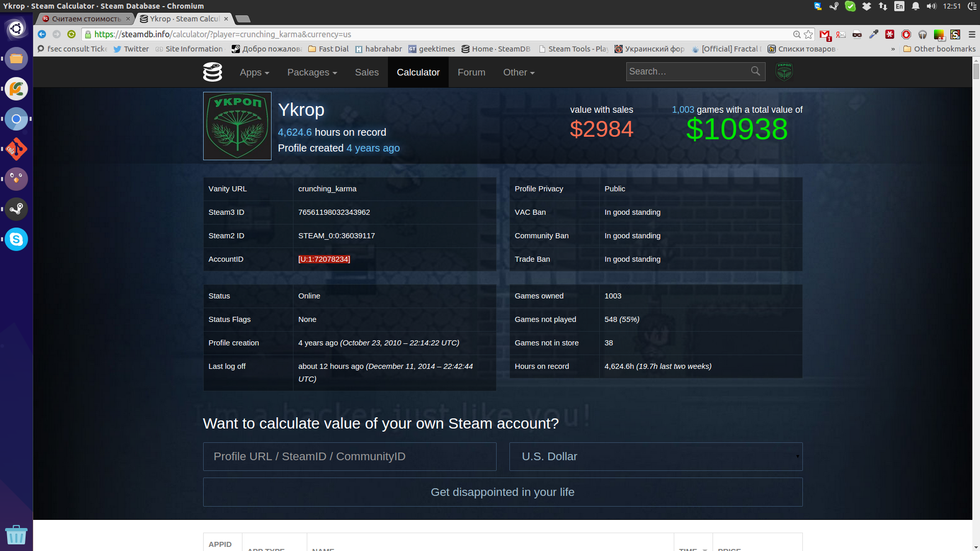
Task: Open the U.S. Dollar currency dropdown
Action: [x=655, y=457]
